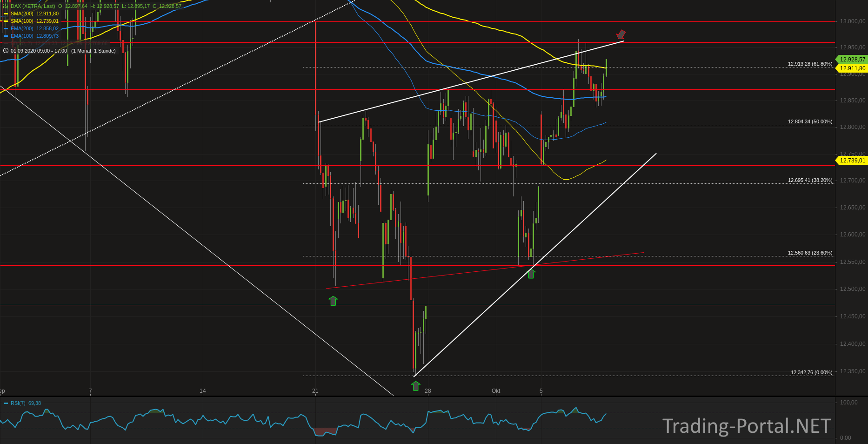Open the (1 Monat, 1 Stunde) interval selector
The width and height of the screenshot is (868, 444).
point(93,51)
